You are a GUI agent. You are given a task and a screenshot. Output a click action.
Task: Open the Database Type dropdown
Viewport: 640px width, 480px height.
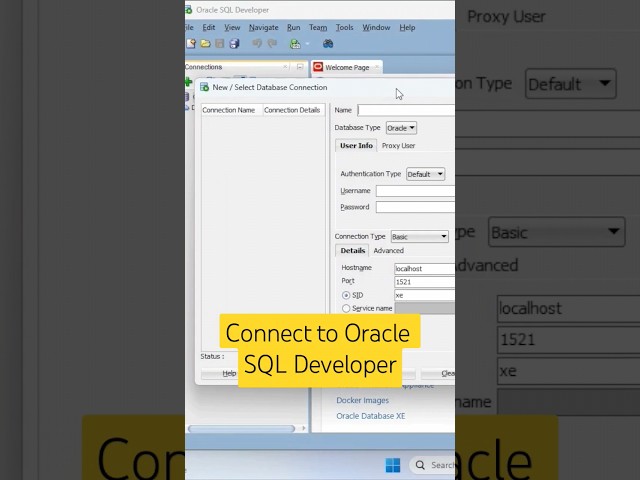pos(401,128)
